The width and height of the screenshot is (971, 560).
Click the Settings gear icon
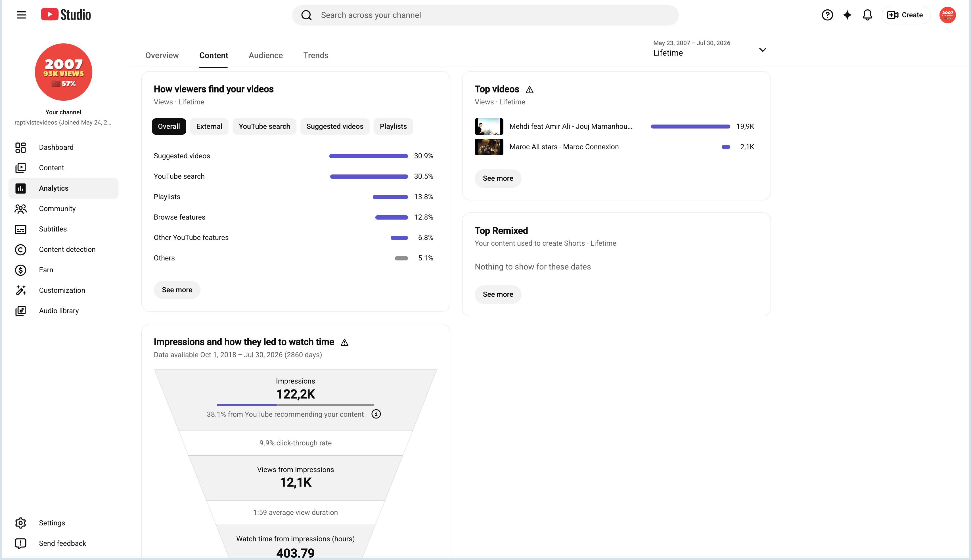(20, 523)
